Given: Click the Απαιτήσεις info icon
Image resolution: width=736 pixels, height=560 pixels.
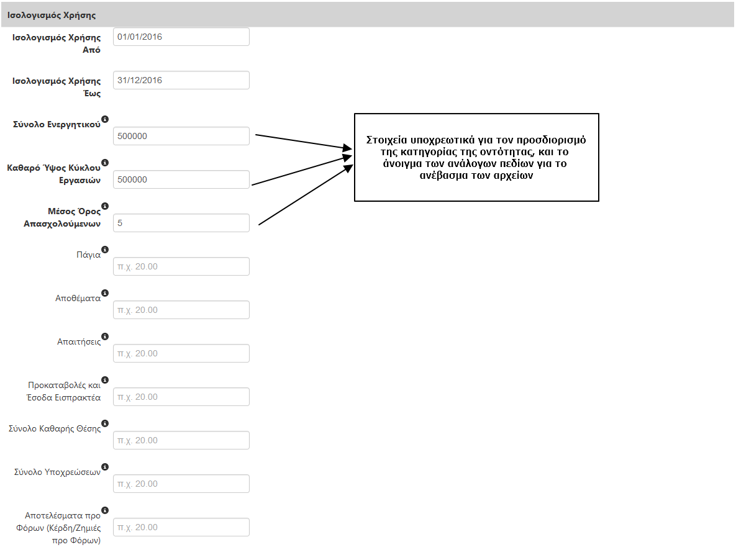Looking at the screenshot, I should pyautogui.click(x=104, y=336).
